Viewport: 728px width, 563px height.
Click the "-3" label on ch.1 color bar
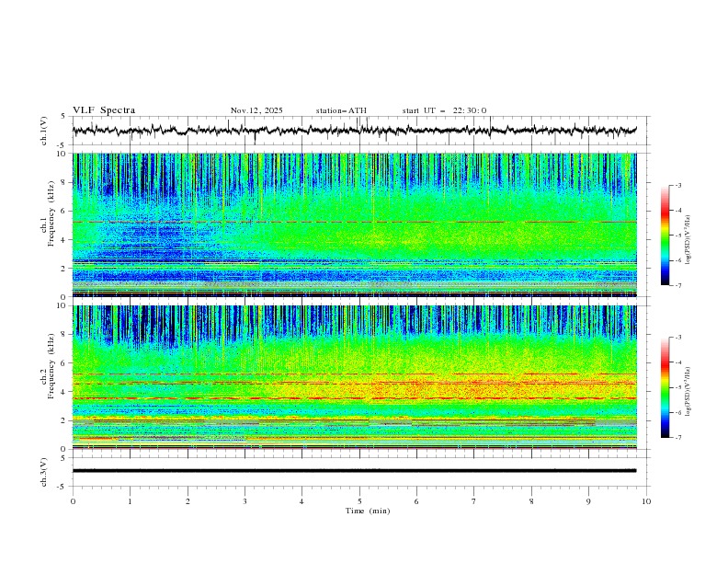click(x=678, y=185)
